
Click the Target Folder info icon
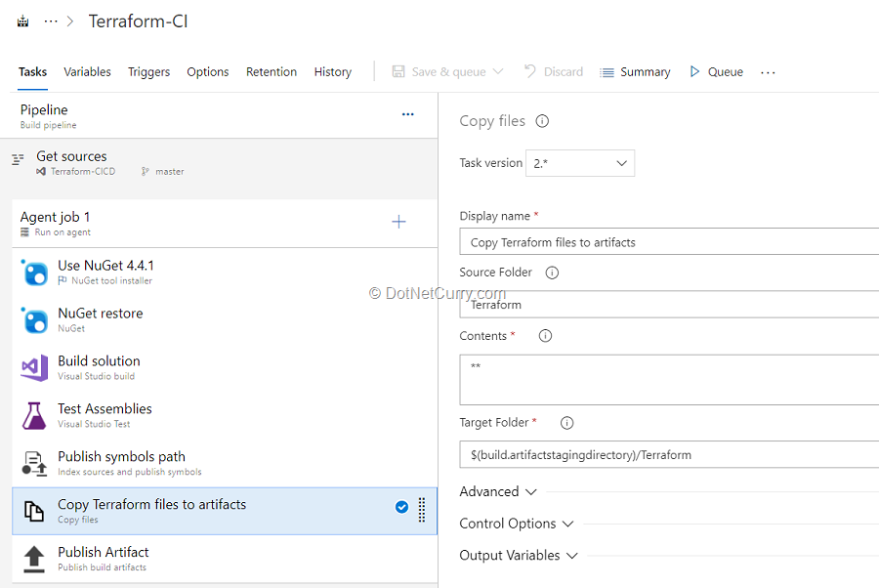(x=566, y=423)
